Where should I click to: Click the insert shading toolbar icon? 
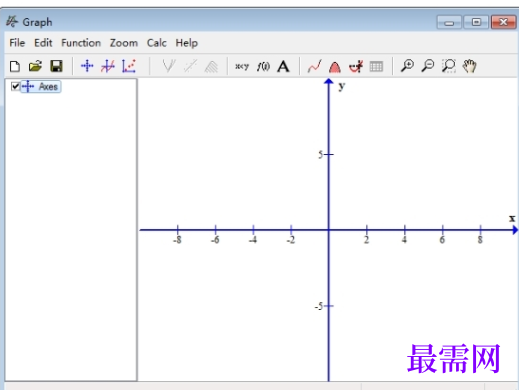[x=211, y=66]
